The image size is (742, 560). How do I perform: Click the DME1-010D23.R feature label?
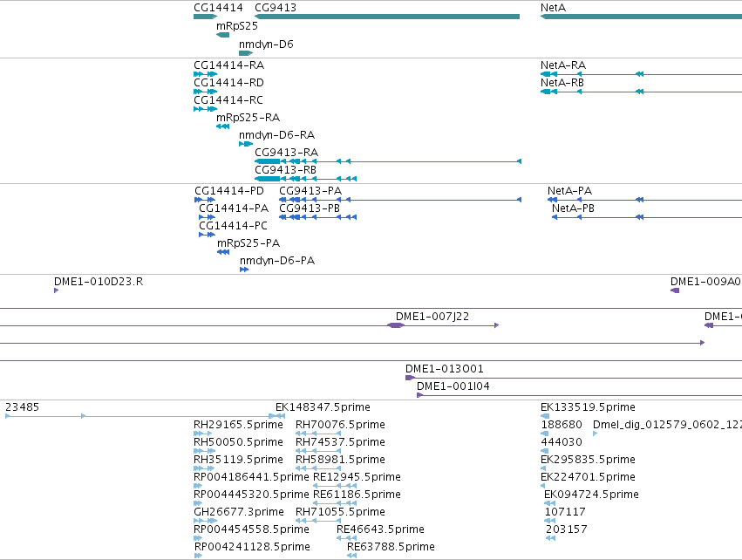[99, 282]
